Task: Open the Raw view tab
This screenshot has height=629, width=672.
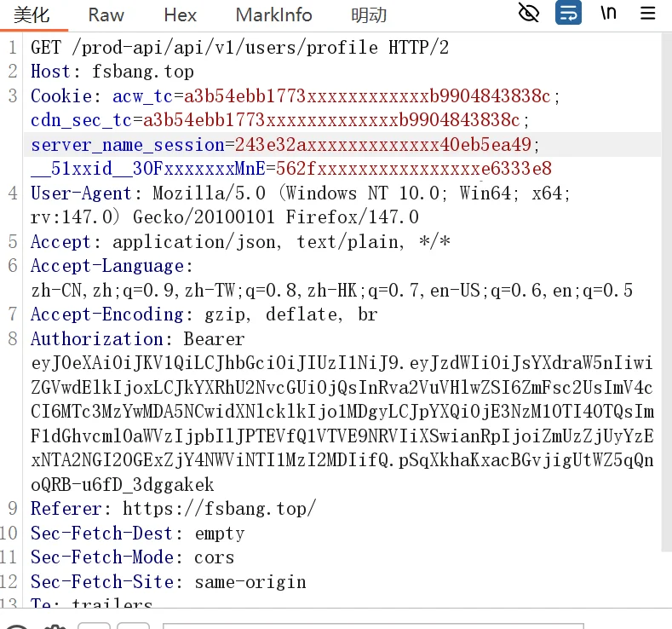Action: [106, 14]
